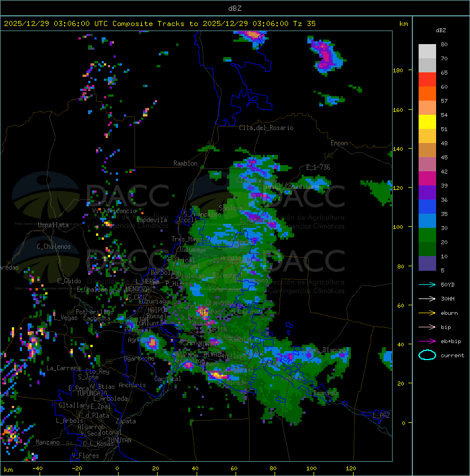Click the 'C_Guido' place label
Screen dimensions: 470x476
coord(69,281)
